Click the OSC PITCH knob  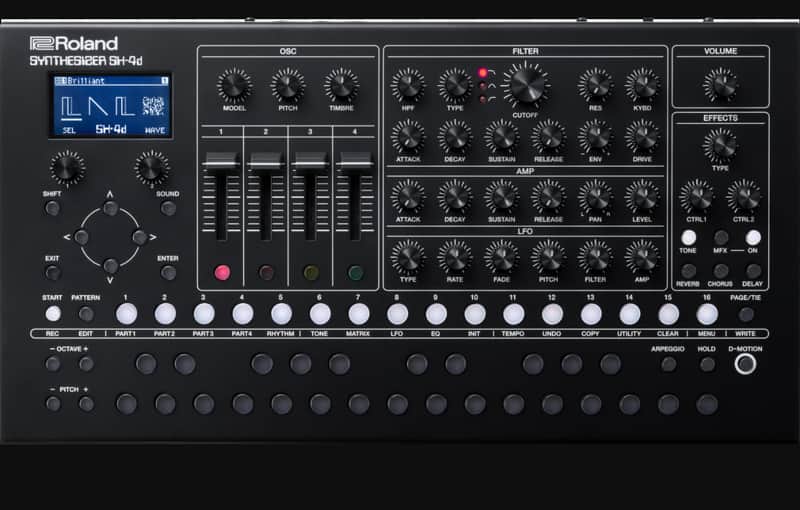(x=288, y=86)
